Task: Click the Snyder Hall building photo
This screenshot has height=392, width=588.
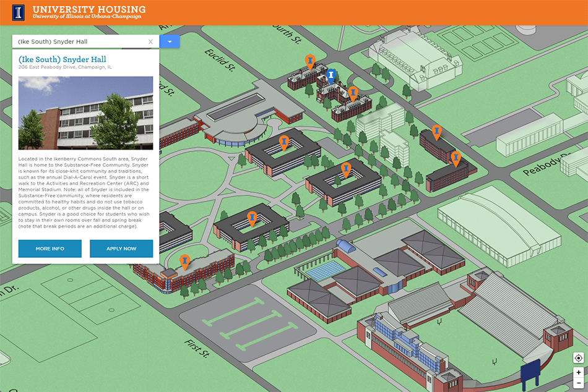Action: 85,113
